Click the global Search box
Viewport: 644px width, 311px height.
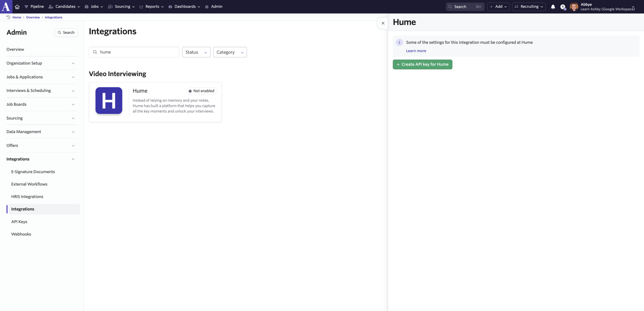point(465,7)
